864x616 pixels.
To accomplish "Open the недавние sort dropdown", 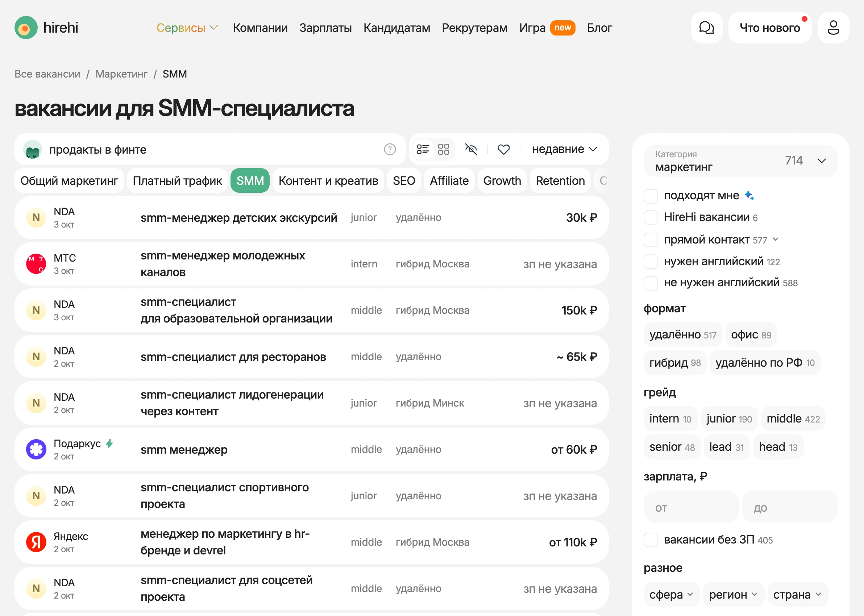I will click(564, 149).
